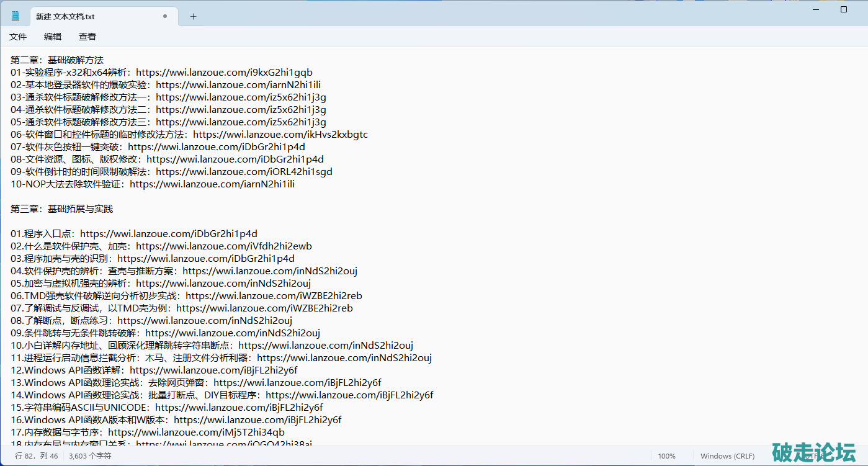
Task: Click the URL ending in iORL42hi1sgd
Action: [244, 172]
